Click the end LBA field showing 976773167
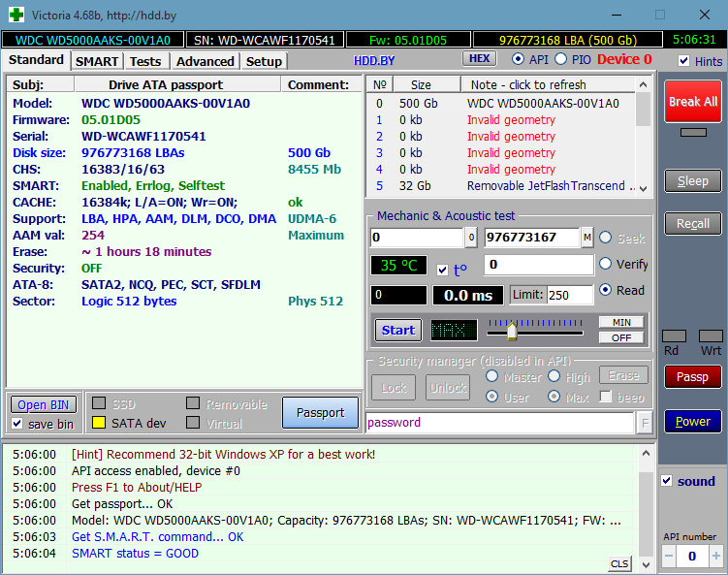 coord(532,238)
